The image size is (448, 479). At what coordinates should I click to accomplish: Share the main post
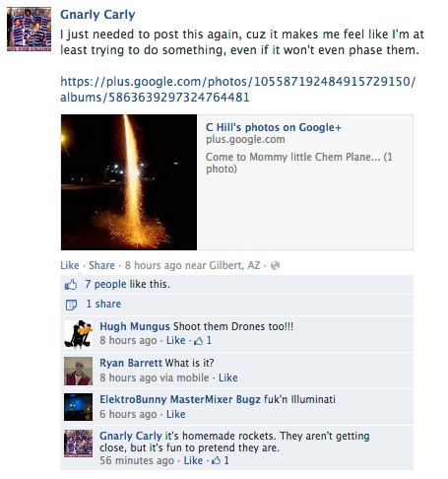coord(101,265)
